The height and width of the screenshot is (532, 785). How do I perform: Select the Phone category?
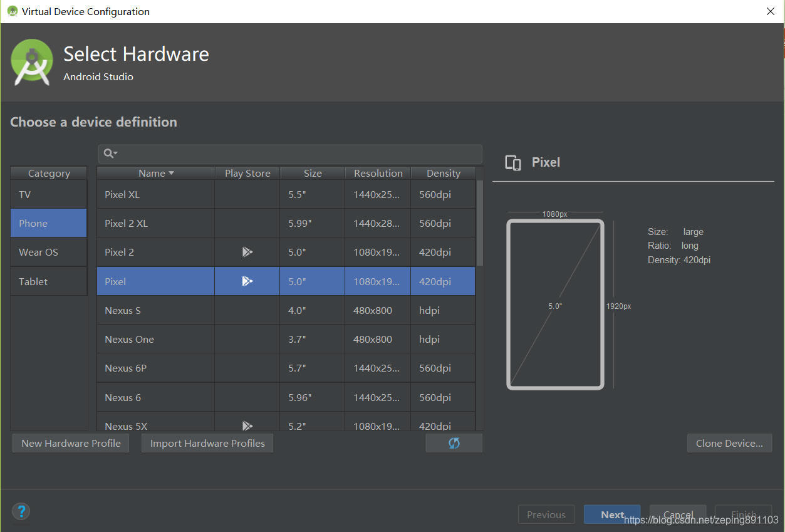[49, 223]
